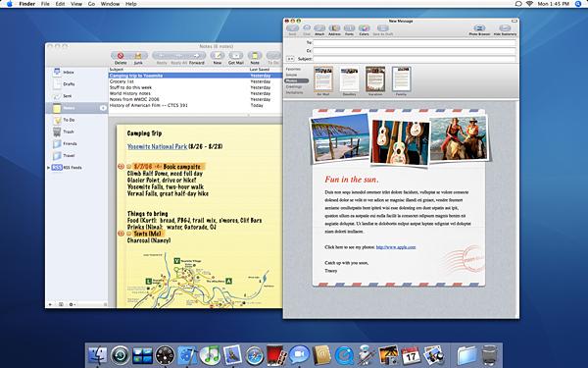588x368 pixels.
Task: Follow the Yosemite National Park link
Action: coord(157,146)
